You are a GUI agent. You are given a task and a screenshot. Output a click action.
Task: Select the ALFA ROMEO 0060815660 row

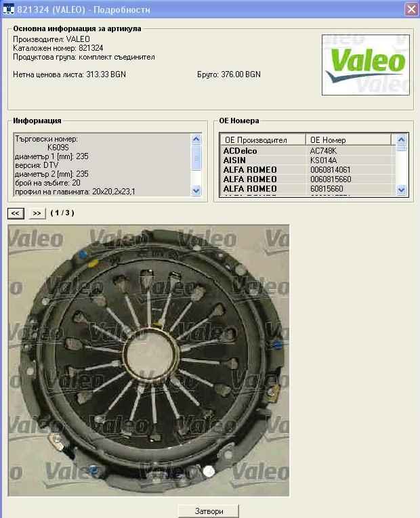(307, 179)
